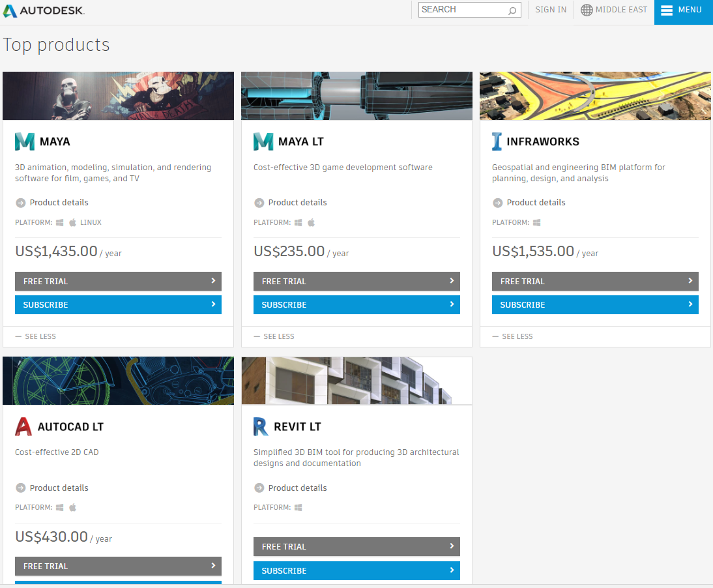Start a FREE TRIAL of Maya
The width and height of the screenshot is (713, 588).
click(x=118, y=281)
